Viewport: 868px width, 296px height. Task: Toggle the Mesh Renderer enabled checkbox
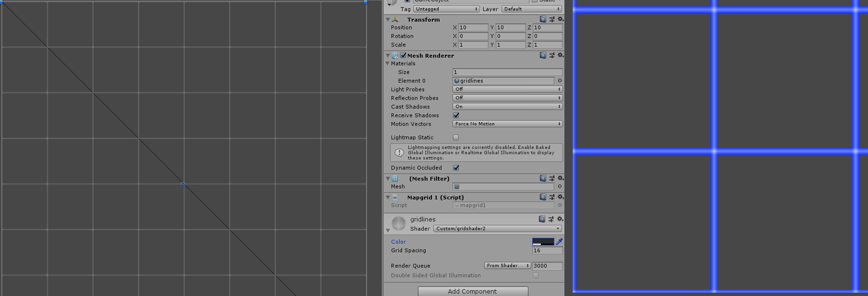pos(403,55)
